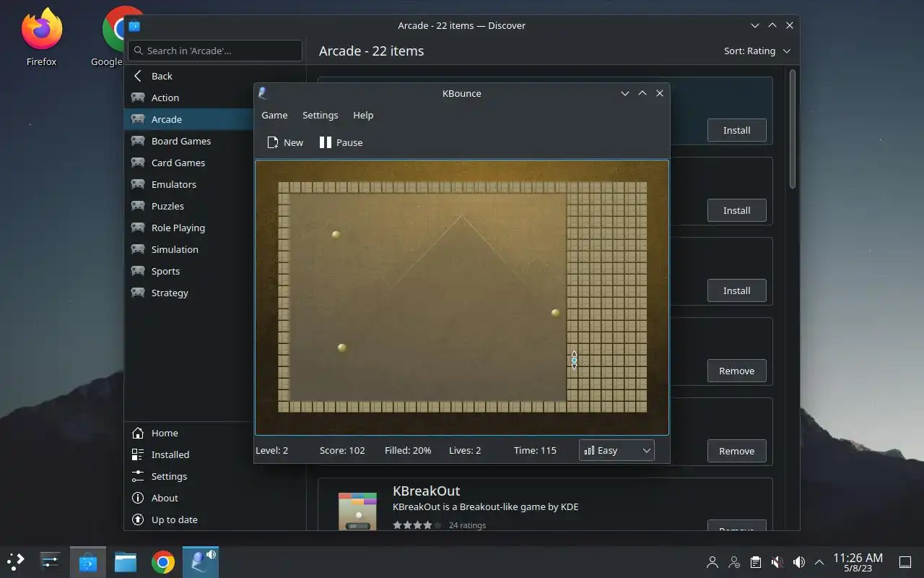Screen dimensions: 924x578
Task: Click the New game icon in KBounce toolbar
Action: point(273,142)
